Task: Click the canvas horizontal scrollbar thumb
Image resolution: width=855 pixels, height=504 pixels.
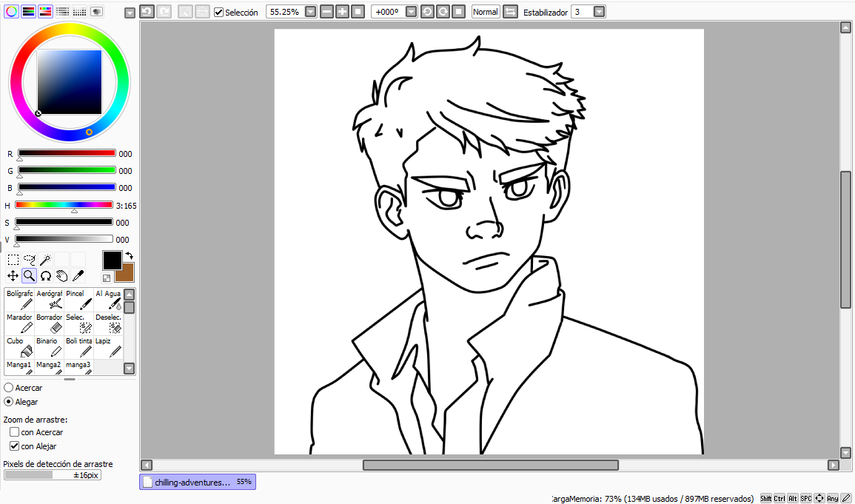Action: [491, 465]
